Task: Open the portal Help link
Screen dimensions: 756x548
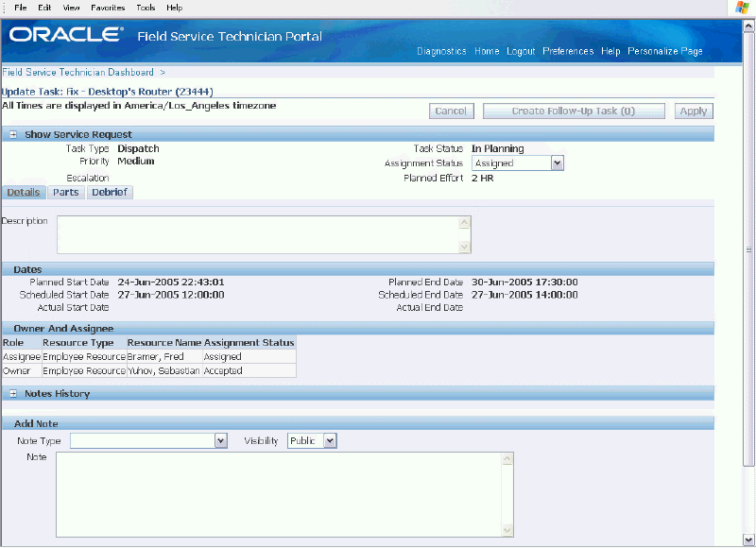Action: 610,51
